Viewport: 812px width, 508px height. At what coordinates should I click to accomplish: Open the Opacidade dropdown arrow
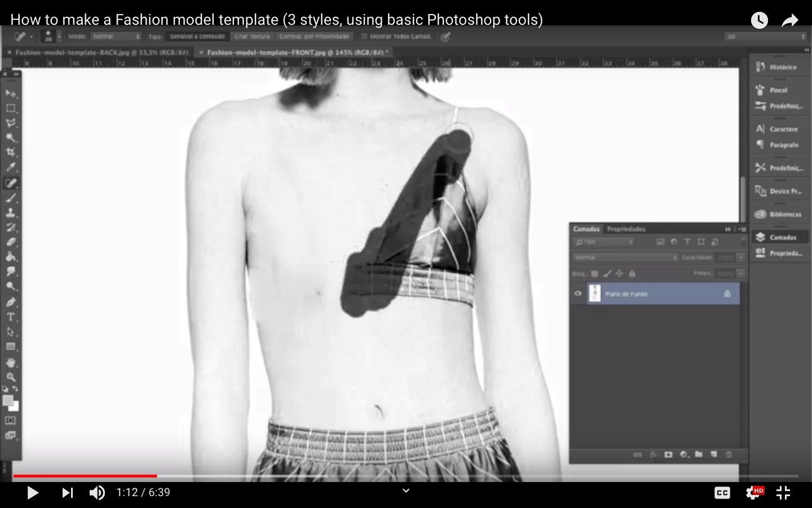click(x=741, y=257)
